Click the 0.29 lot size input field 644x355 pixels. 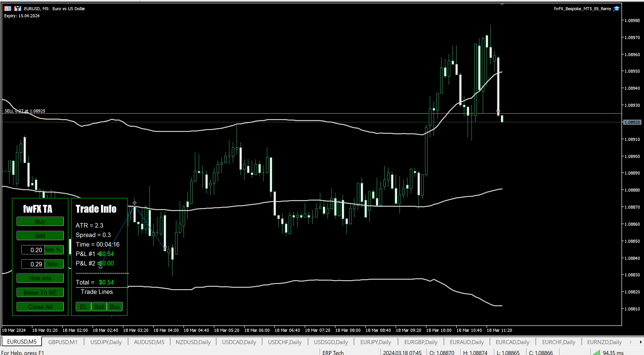[x=33, y=264]
